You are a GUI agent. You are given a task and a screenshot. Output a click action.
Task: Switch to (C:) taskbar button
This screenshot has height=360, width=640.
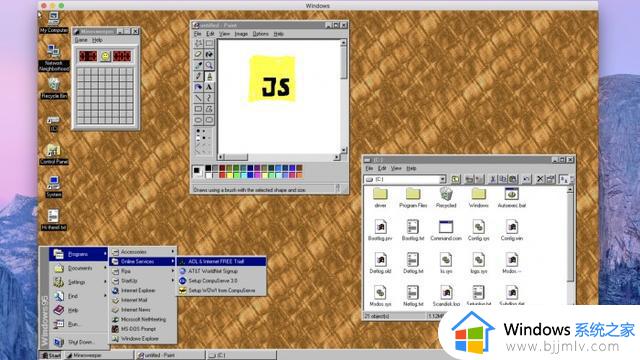241,355
